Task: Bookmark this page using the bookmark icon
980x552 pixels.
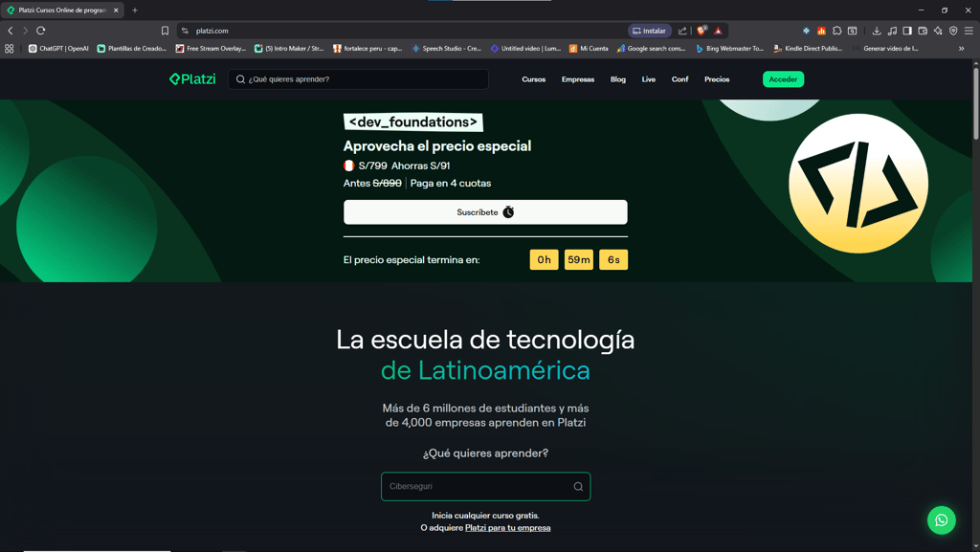Action: [165, 31]
